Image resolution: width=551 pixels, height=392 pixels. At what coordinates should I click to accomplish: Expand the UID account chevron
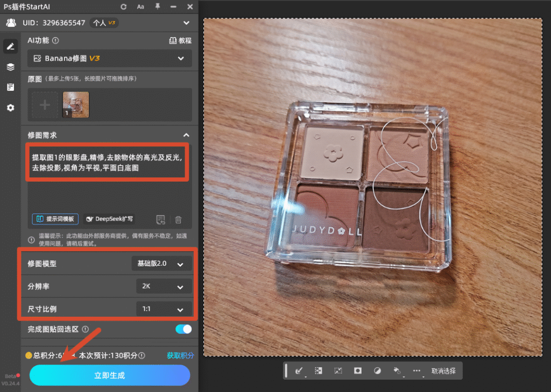tap(186, 23)
